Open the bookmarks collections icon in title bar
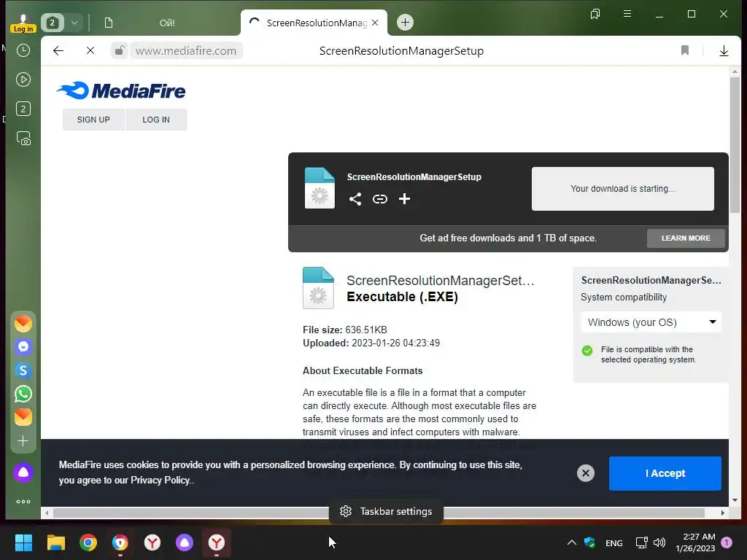The height and width of the screenshot is (560, 747). (x=595, y=14)
